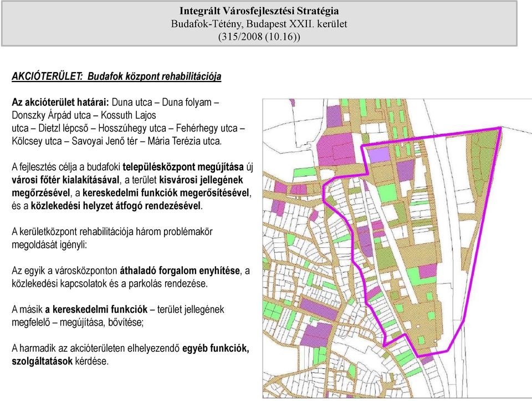Screen dimensions: 532x401
Task: Click the Budafok action area cadastral map
Action: (x=397, y=248)
